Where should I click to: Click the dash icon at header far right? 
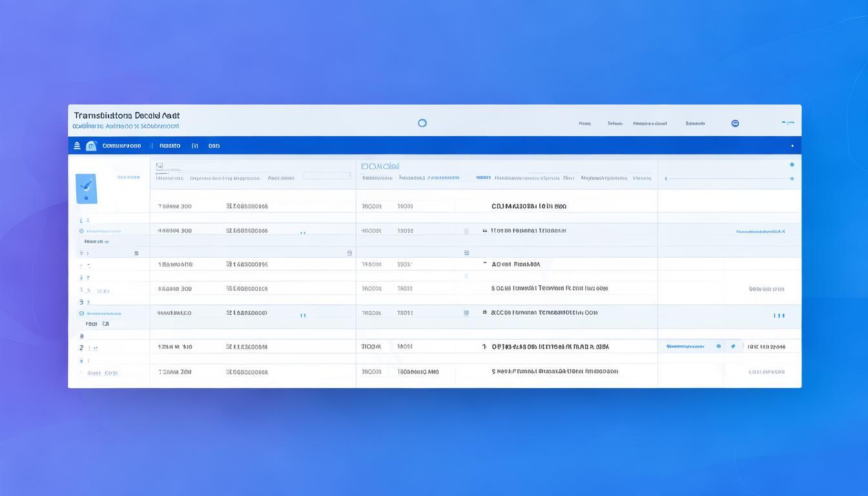pos(787,122)
